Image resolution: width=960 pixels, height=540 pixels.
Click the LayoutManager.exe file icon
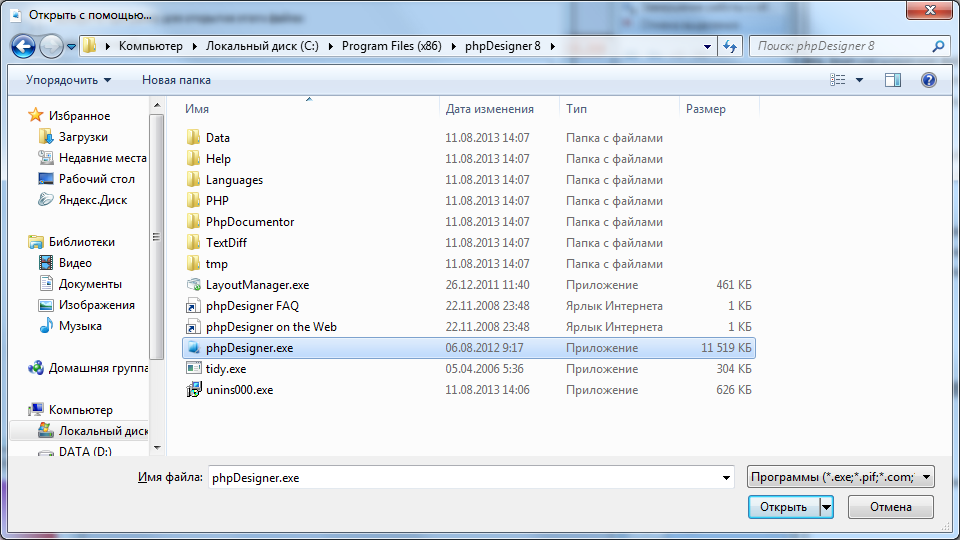(193, 284)
